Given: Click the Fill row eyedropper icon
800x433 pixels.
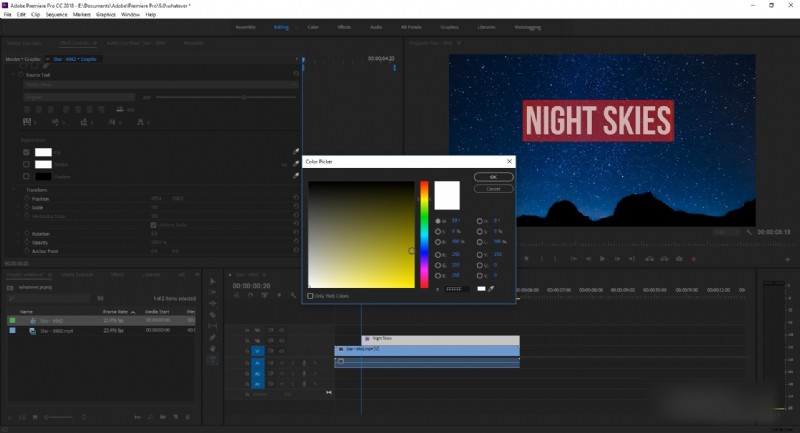Looking at the screenshot, I should (x=296, y=151).
